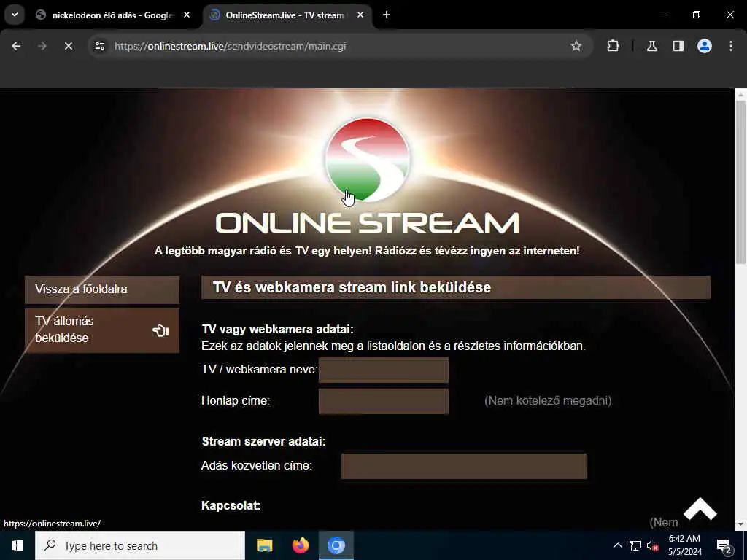Click the Chrome taskbar icon
This screenshot has height=560, width=747.
(336, 545)
